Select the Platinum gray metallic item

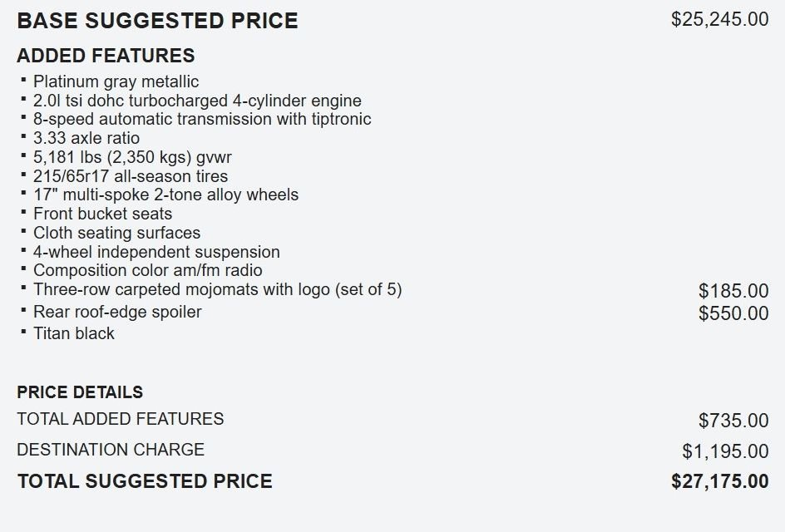[x=116, y=81]
